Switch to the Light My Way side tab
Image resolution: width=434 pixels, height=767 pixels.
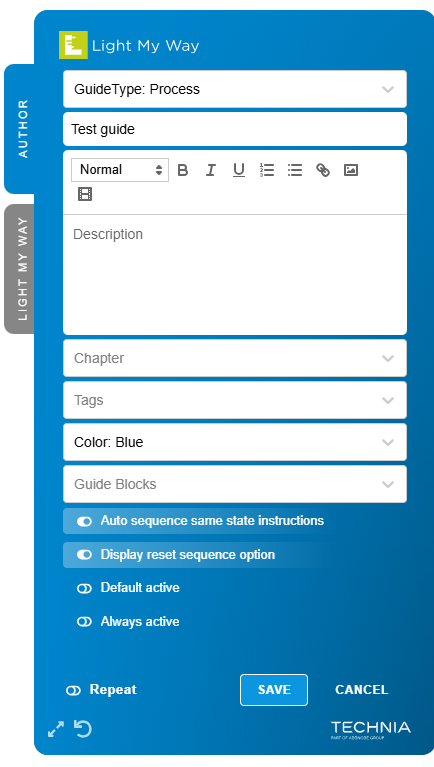coord(20,269)
